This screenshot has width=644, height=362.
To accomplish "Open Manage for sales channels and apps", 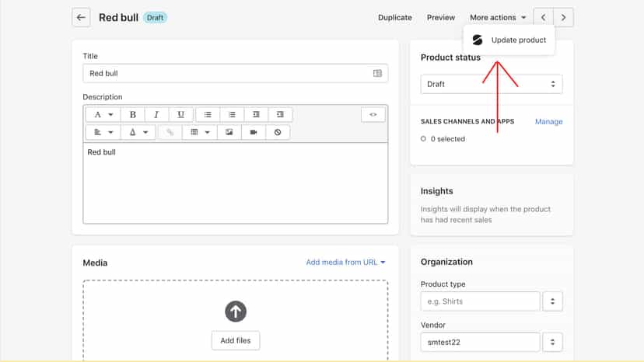I will point(548,121).
